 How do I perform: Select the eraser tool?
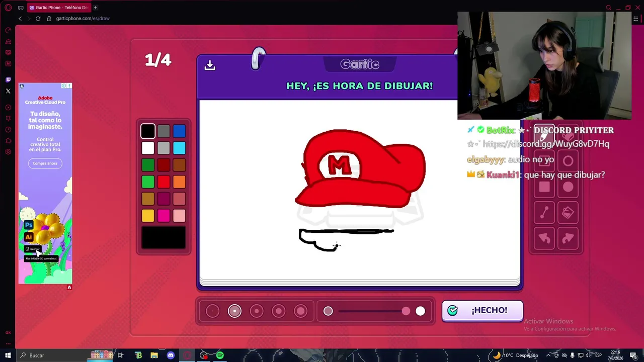point(568,135)
